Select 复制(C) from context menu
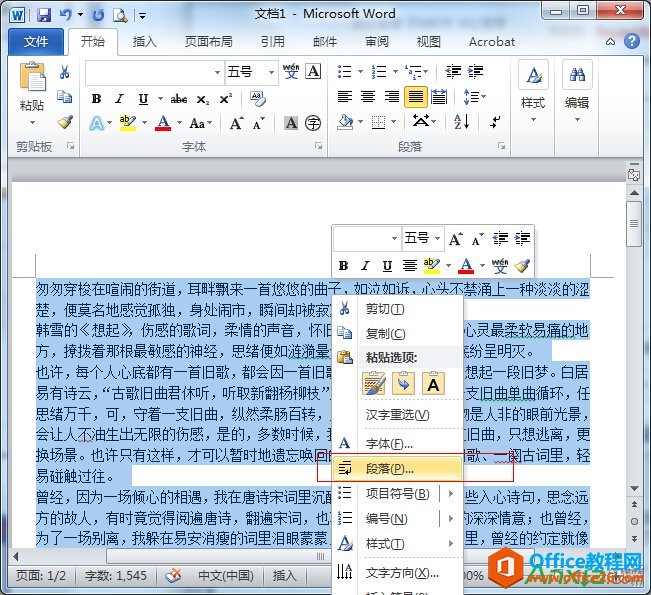651x595 pixels. click(397, 333)
